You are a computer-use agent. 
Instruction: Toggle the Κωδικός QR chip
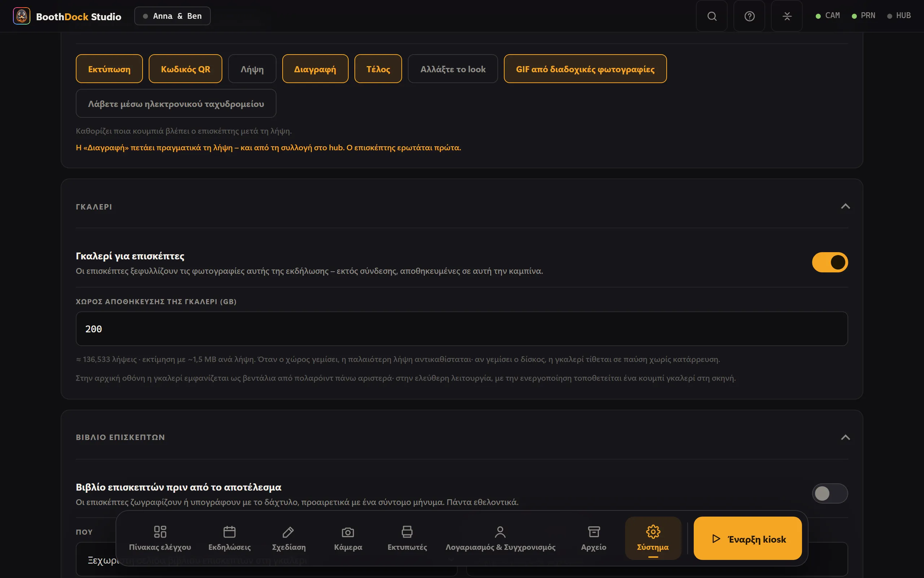tap(186, 69)
